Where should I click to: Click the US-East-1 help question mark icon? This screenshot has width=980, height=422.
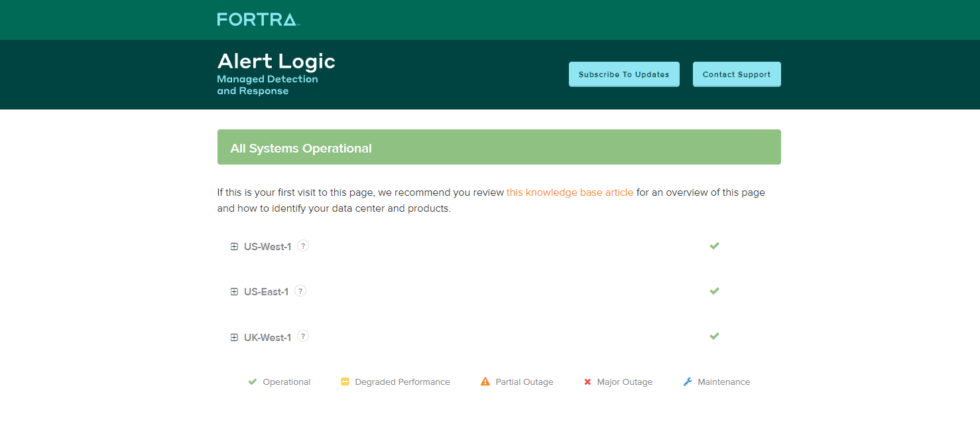click(x=300, y=291)
